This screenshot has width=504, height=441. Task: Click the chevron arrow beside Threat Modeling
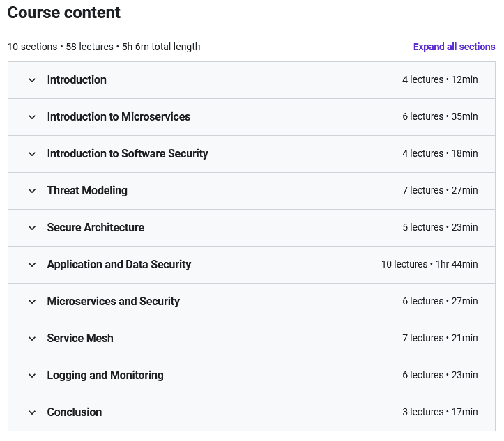(32, 191)
